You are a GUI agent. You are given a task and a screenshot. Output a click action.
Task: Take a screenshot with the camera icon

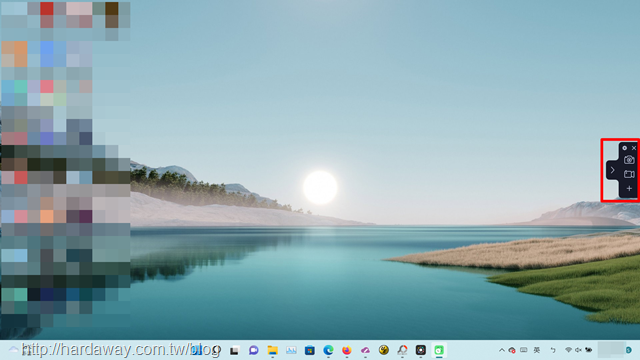pos(629,160)
